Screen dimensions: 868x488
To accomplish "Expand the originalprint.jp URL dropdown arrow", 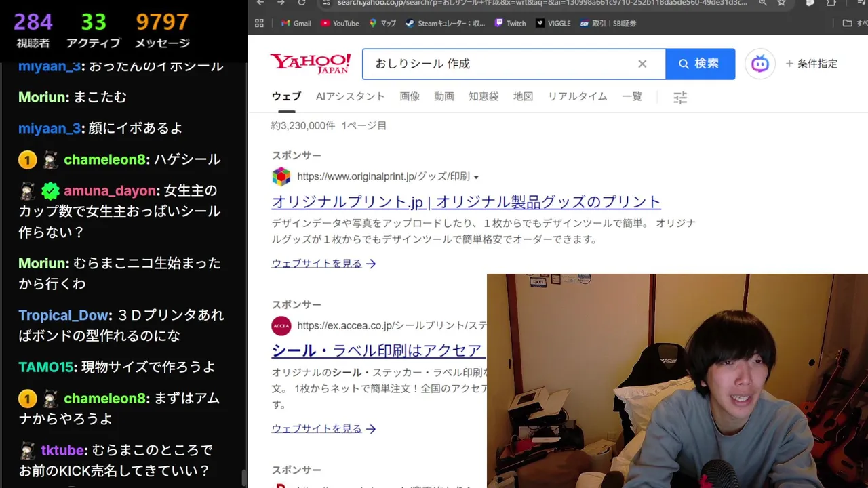I will [476, 177].
